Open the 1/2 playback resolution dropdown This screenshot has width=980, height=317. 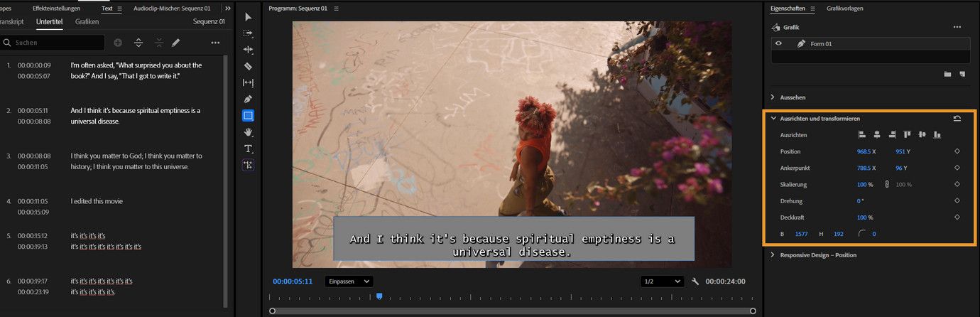pos(662,281)
